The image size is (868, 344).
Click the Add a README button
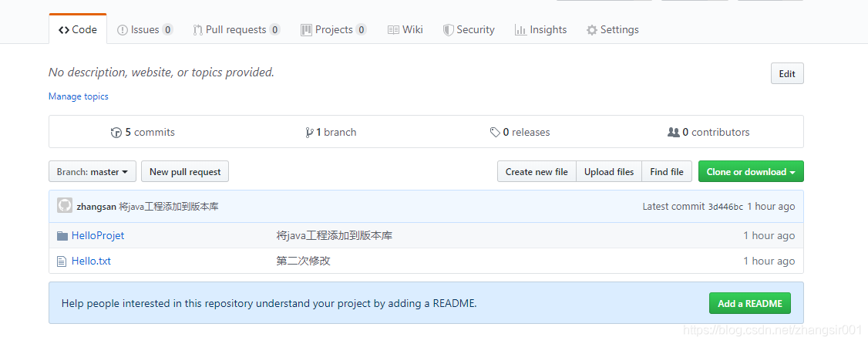pos(749,304)
